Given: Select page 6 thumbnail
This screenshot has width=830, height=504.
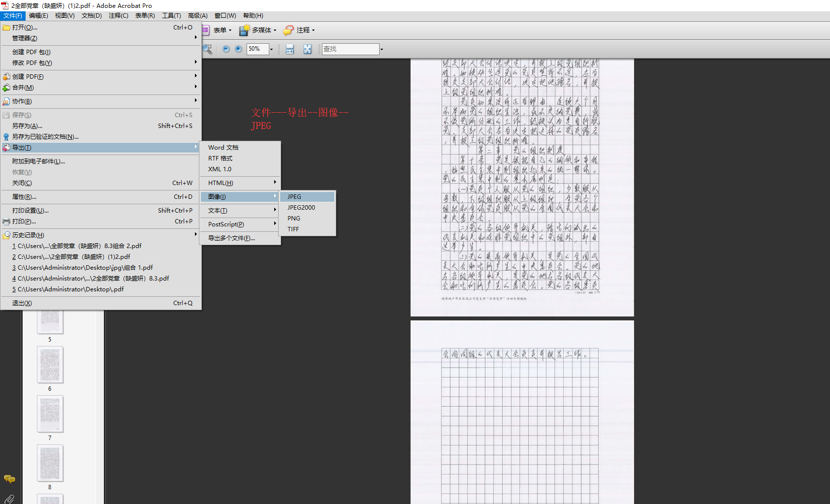Looking at the screenshot, I should (x=50, y=365).
